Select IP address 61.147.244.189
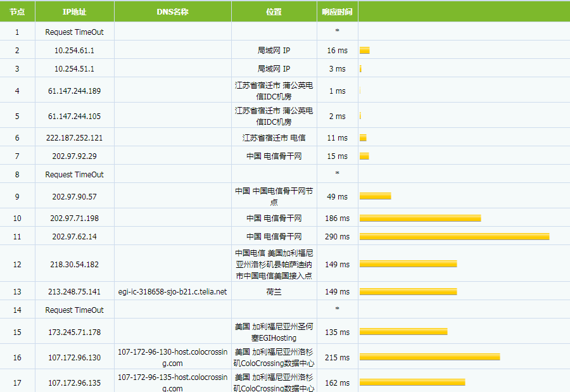 tap(74, 91)
